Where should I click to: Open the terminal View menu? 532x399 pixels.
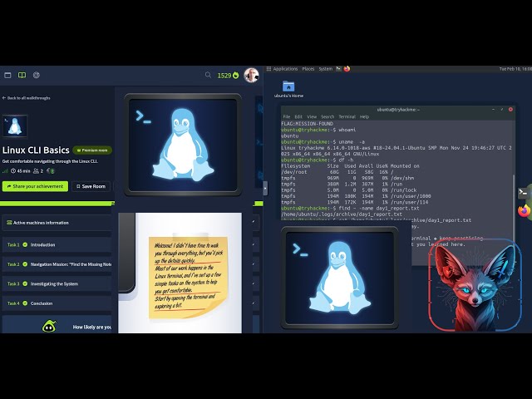tap(312, 116)
